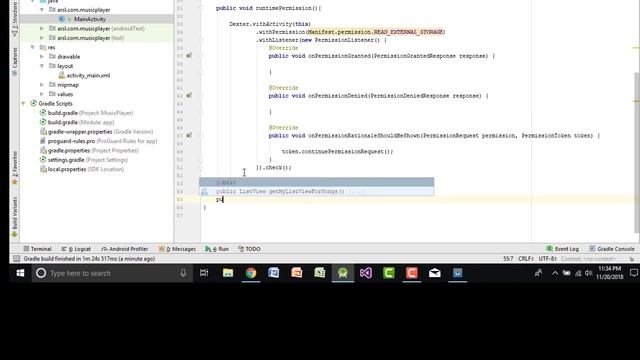Expand the drawable folder
Viewport: 640px width, 360px height.
(42, 56)
